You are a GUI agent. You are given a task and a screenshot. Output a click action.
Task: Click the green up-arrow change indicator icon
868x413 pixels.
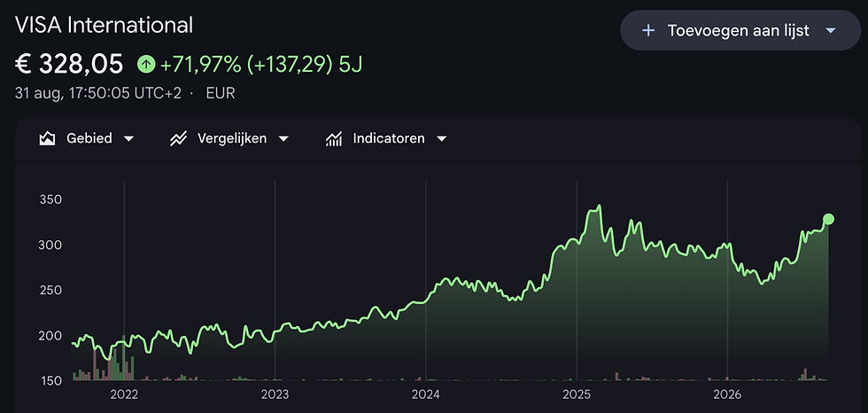[146, 64]
